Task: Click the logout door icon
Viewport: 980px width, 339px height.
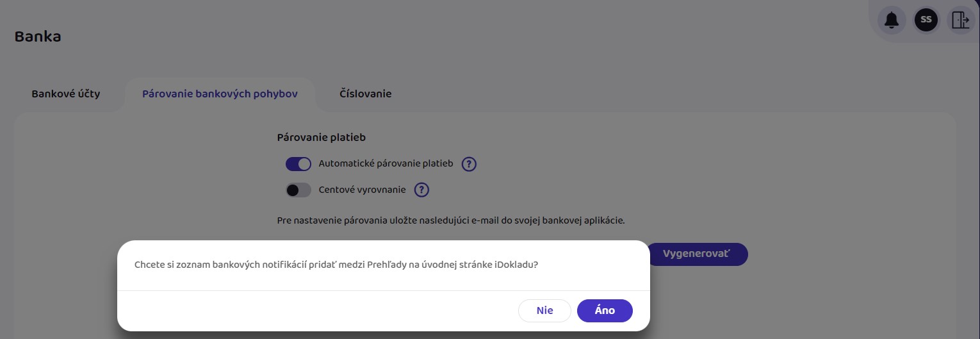Action: point(960,21)
